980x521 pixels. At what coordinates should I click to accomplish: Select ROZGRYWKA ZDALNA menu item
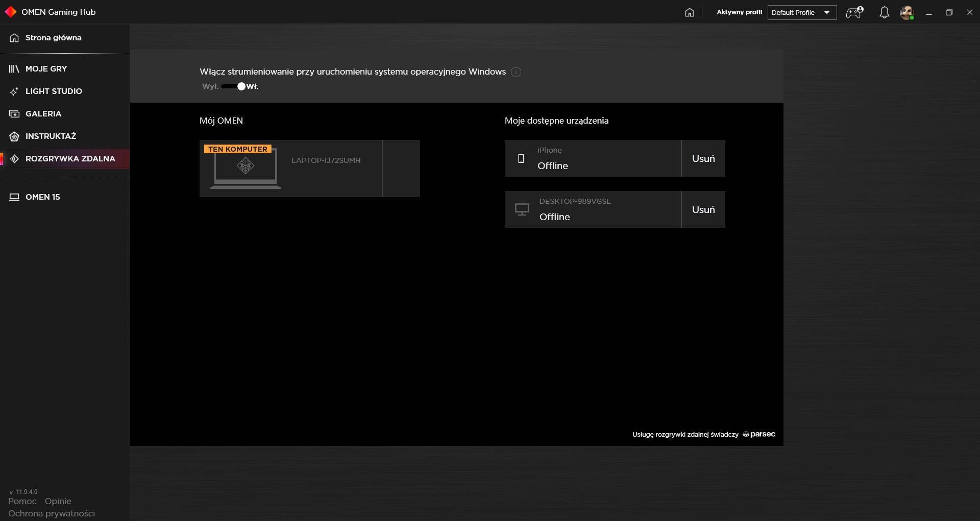point(65,159)
